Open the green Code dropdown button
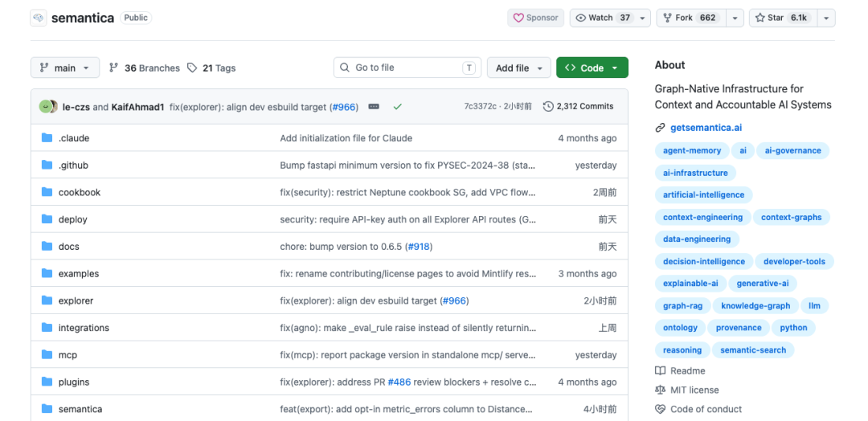Screen dimensions: 868x421 pos(592,67)
